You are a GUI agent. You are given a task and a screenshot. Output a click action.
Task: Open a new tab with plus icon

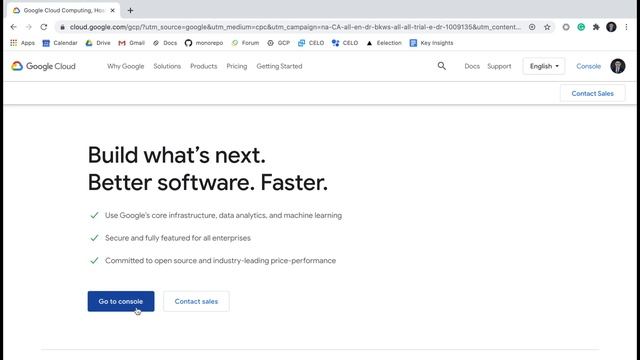point(130,11)
